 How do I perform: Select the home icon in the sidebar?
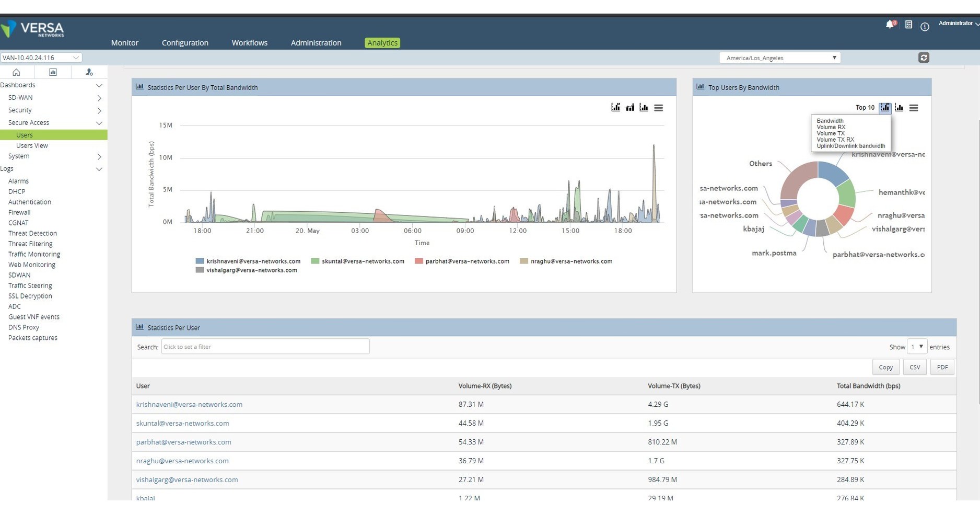tap(16, 72)
